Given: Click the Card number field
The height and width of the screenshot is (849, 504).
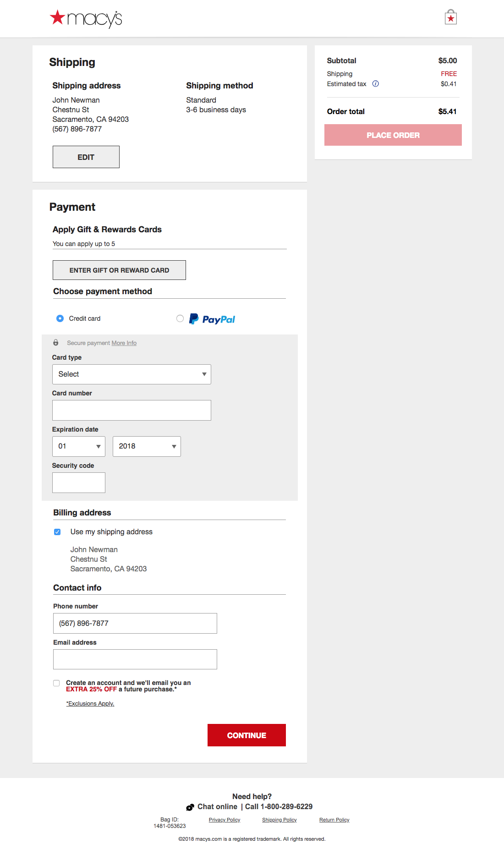Looking at the screenshot, I should 131,411.
